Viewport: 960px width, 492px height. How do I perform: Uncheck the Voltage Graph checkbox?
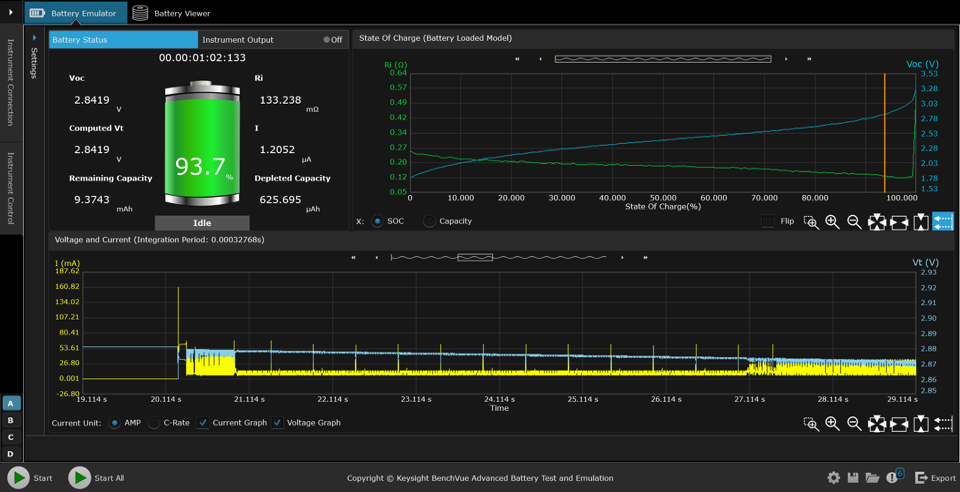pos(278,423)
